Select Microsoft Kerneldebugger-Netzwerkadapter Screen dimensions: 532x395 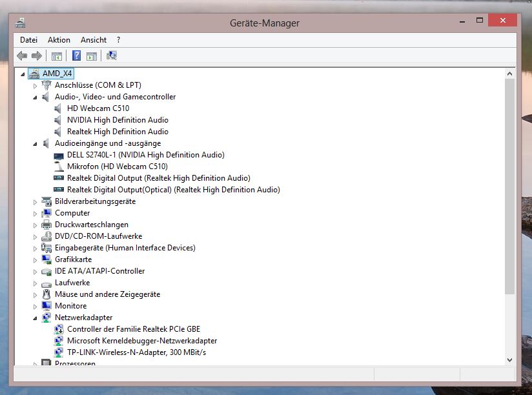(x=142, y=341)
